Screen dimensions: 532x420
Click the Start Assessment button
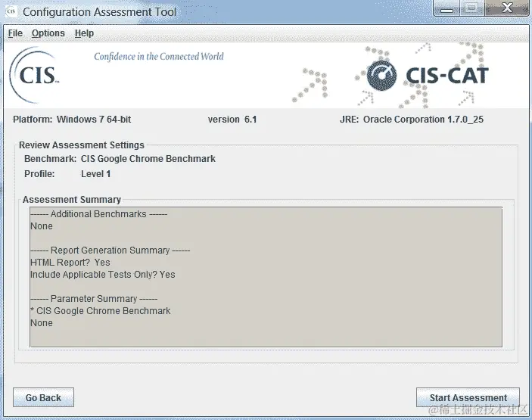(468, 397)
